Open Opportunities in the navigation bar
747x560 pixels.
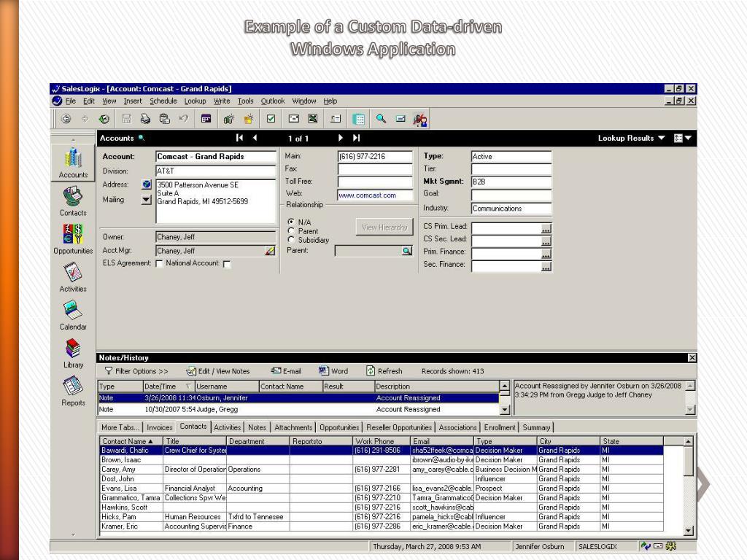73,239
